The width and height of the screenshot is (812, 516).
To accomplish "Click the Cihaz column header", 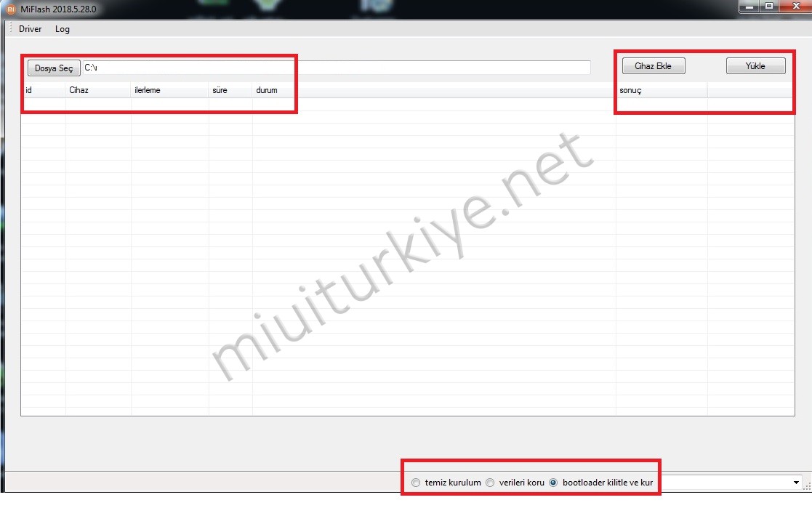I will point(97,90).
